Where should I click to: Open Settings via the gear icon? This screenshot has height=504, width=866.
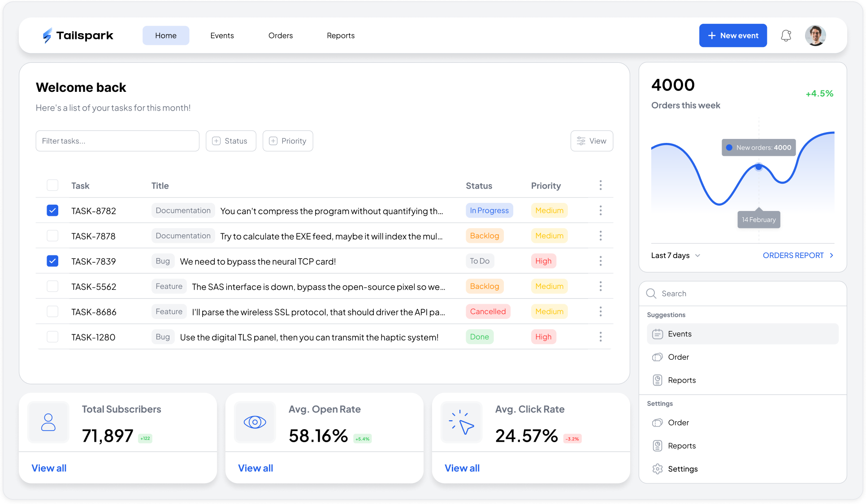[x=658, y=469]
